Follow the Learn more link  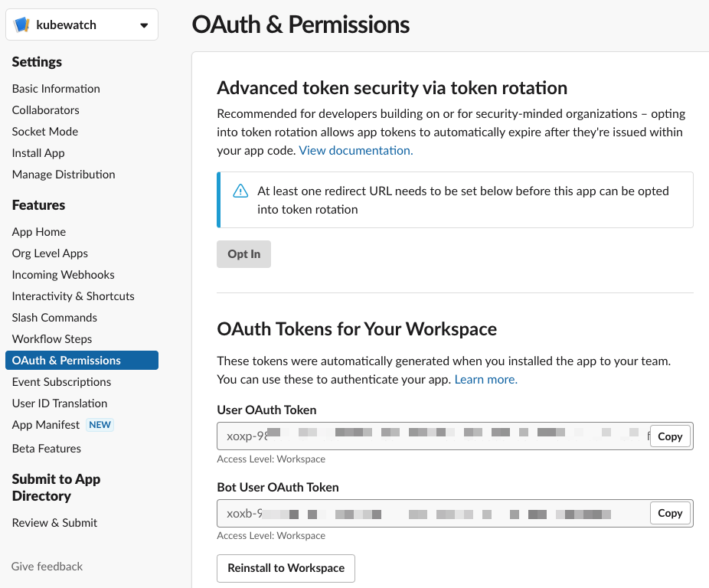click(485, 379)
